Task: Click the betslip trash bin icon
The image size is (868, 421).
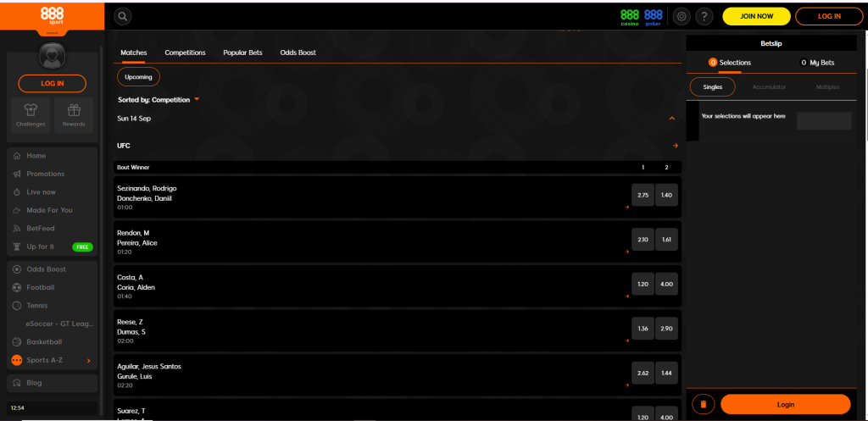Action: coord(704,404)
